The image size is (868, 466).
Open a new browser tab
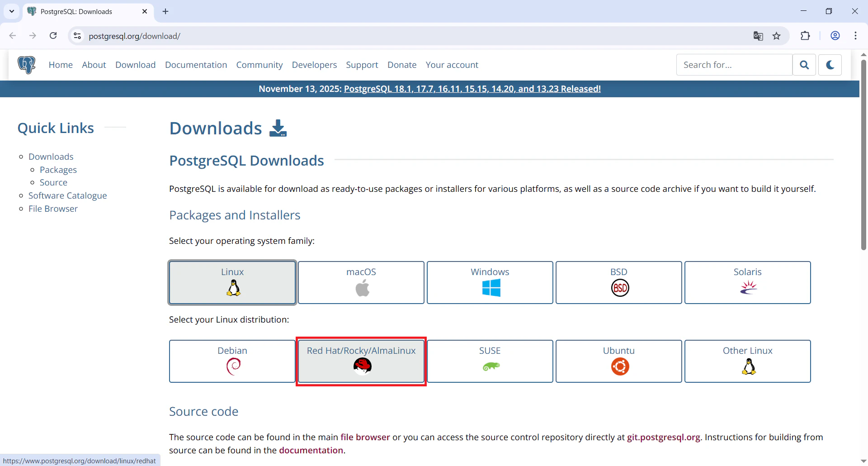coord(165,11)
